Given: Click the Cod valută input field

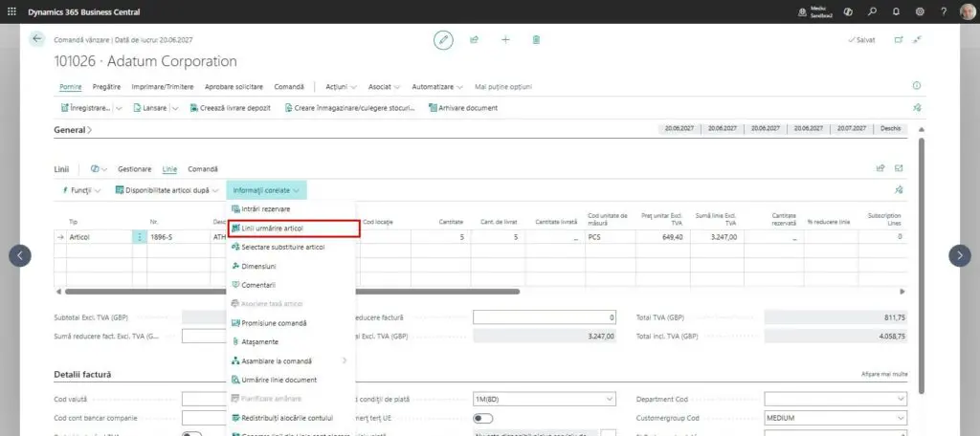Looking at the screenshot, I should 203,399.
